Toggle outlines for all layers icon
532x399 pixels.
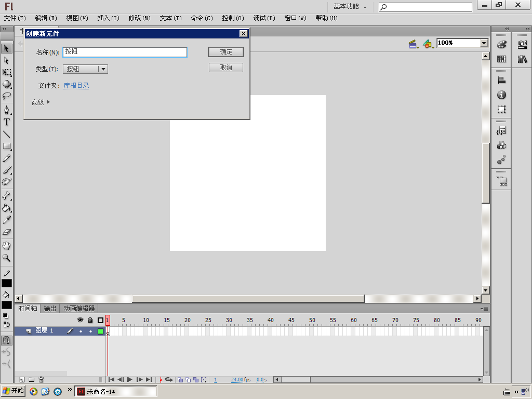100,320
